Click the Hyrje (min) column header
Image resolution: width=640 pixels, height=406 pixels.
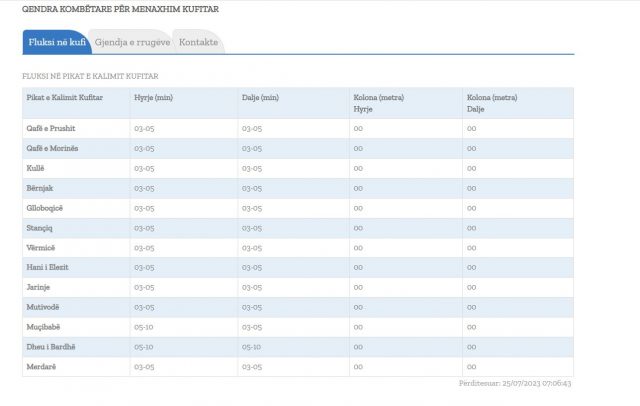tap(152, 96)
